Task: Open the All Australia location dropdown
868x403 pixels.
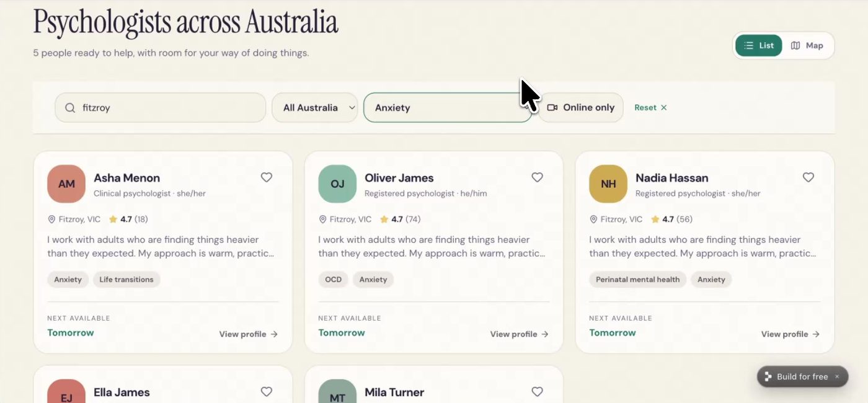Action: pos(315,108)
